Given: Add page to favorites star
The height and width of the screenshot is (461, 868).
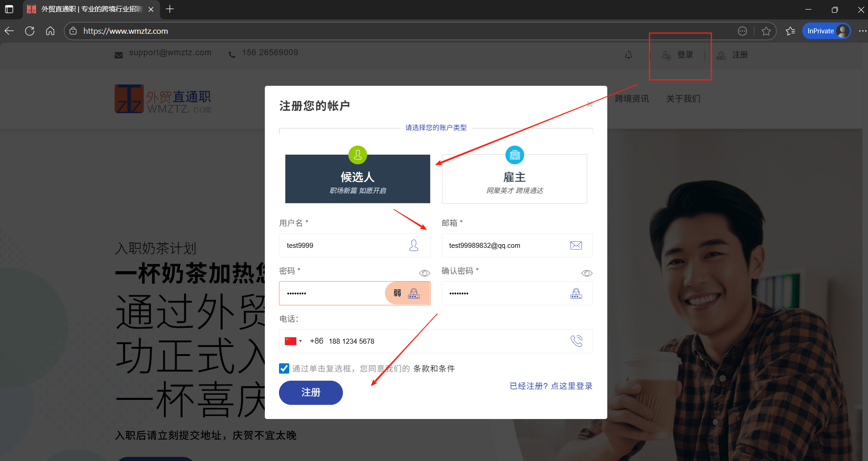Looking at the screenshot, I should tap(766, 31).
